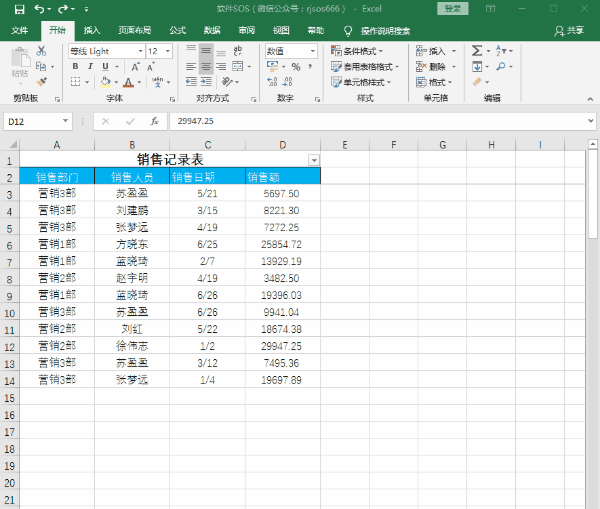Click the Sort and Filter icon
This screenshot has width=600, height=509.
tap(501, 51)
